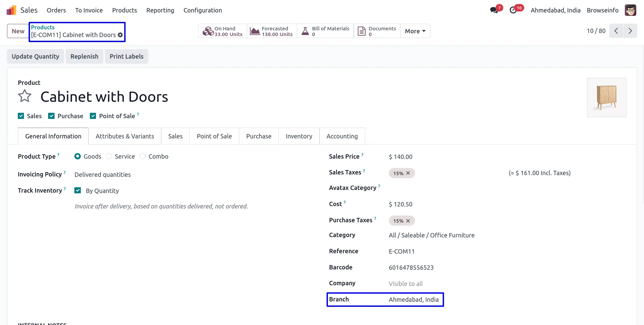This screenshot has width=644, height=325.
Task: Select the Service product type
Action: click(109, 157)
